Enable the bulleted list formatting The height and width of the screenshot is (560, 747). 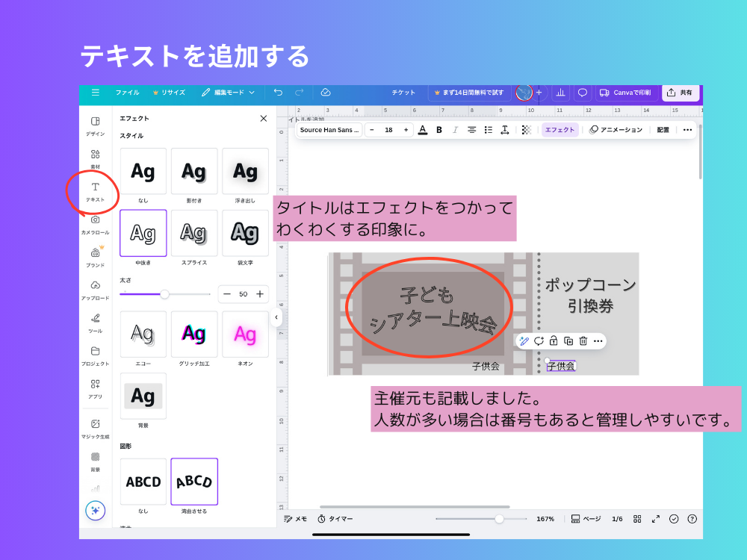click(x=488, y=129)
